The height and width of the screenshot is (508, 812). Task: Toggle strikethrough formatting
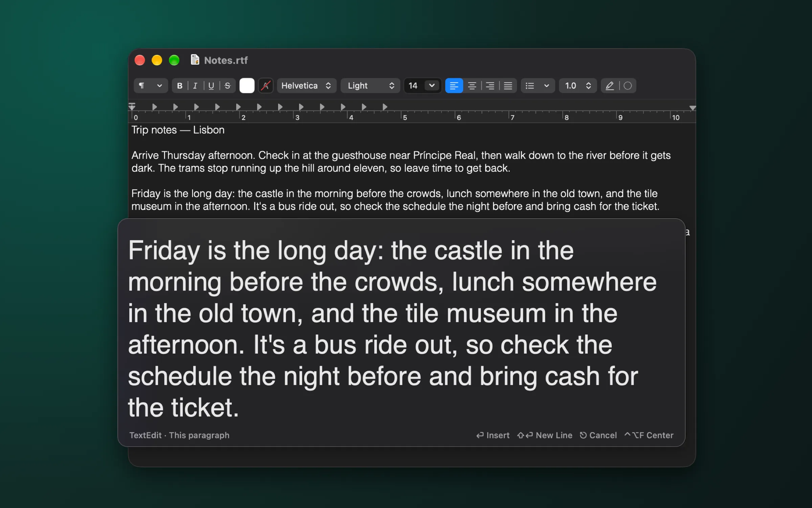point(227,86)
